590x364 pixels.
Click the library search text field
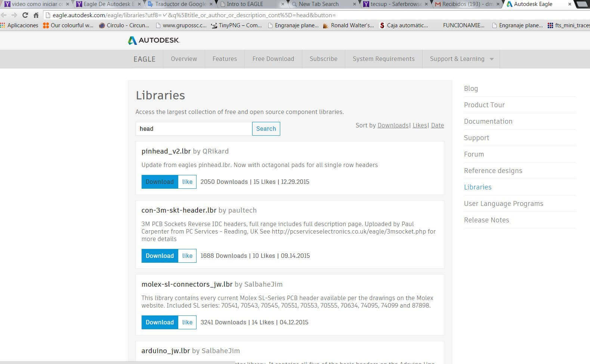click(194, 129)
